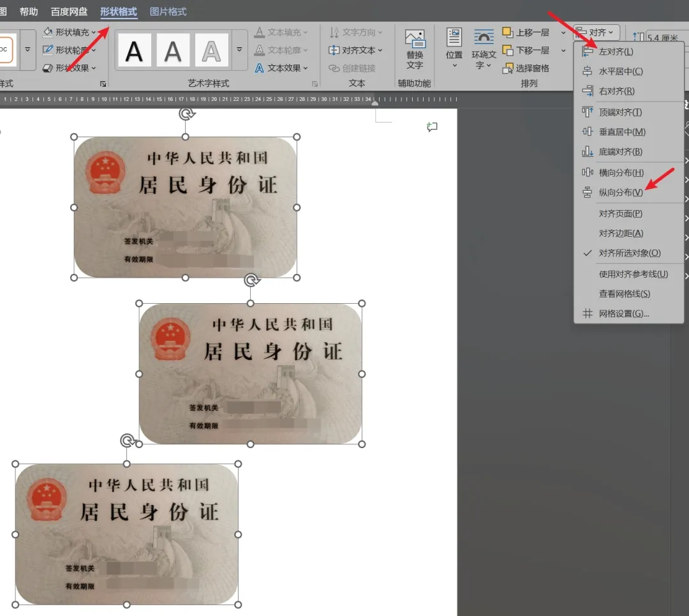Open 对齐文本 dropdown
The width and height of the screenshot is (689, 616).
click(x=356, y=50)
